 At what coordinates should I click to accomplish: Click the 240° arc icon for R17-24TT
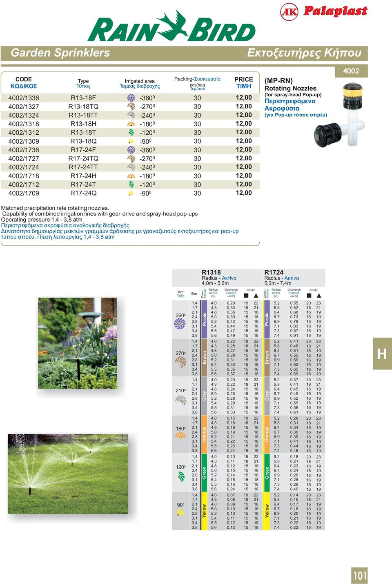coord(131,167)
